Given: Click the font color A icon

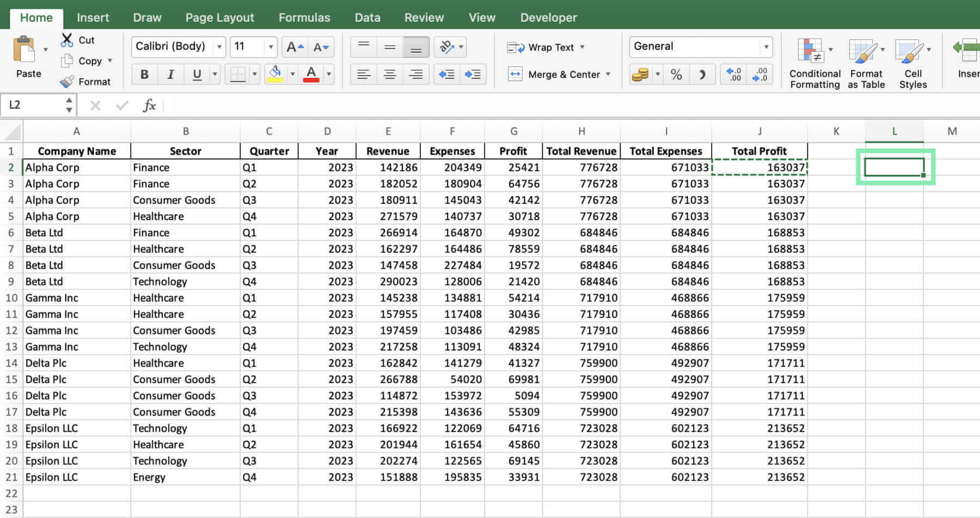Looking at the screenshot, I should click(x=311, y=74).
